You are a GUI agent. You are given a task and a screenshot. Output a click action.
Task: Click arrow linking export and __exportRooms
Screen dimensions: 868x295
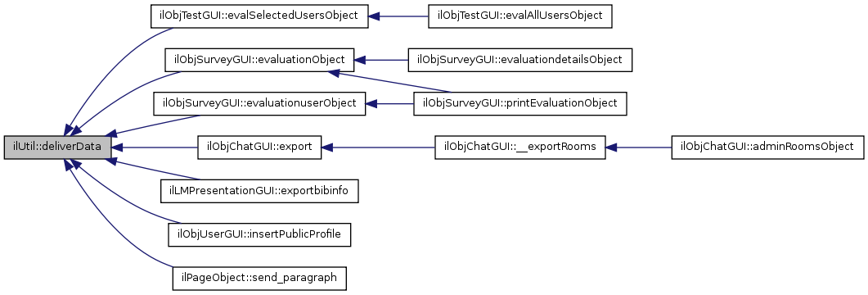377,147
